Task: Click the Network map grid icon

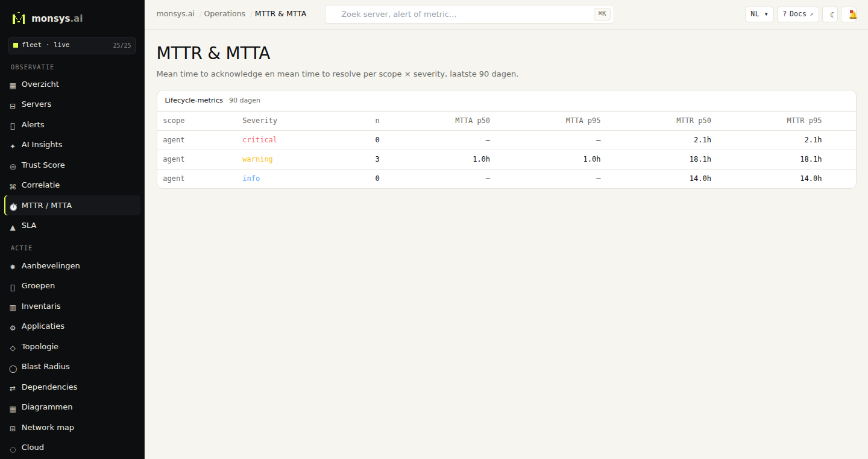Action: [x=13, y=428]
